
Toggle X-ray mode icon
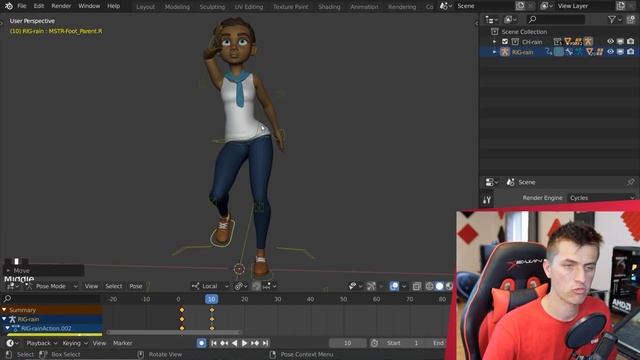point(416,286)
